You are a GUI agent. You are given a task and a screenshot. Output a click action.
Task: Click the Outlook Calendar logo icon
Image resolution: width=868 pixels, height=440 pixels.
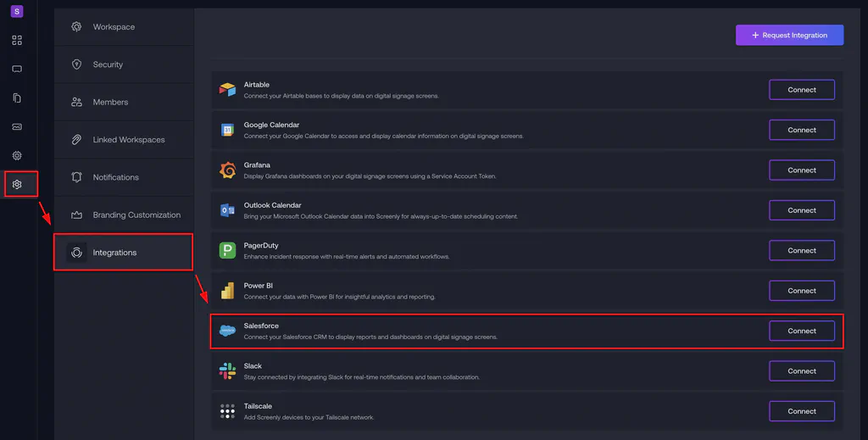pyautogui.click(x=227, y=210)
